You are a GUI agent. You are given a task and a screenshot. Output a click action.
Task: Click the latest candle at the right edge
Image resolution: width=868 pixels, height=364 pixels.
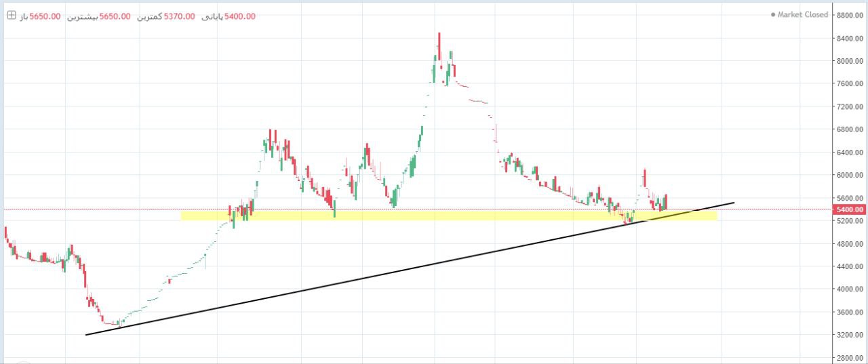[666, 201]
